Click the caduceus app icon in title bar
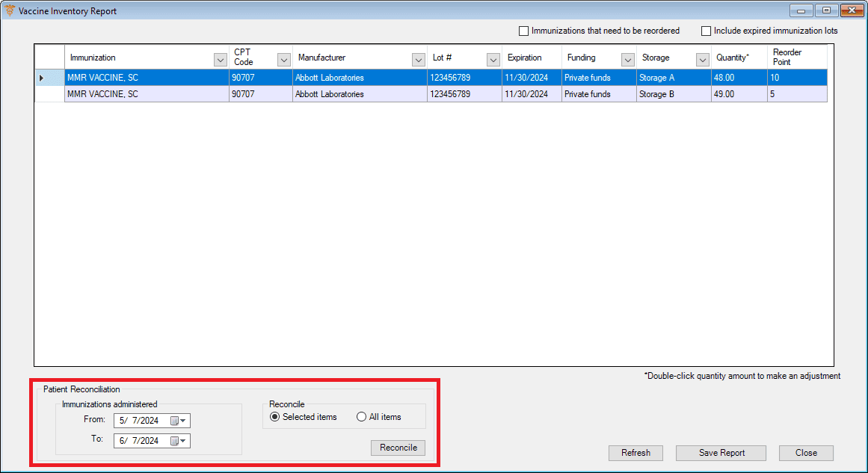Image resolution: width=868 pixels, height=473 pixels. tap(10, 10)
